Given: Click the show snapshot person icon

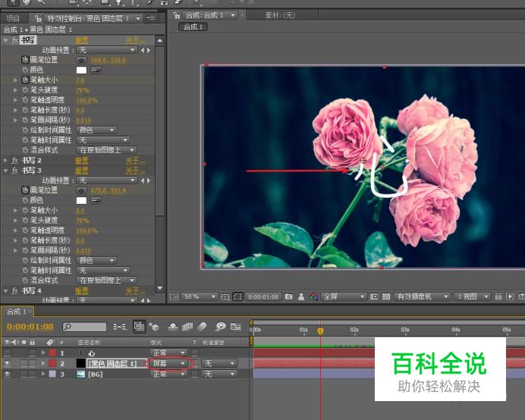Looking at the screenshot, I should (301, 297).
